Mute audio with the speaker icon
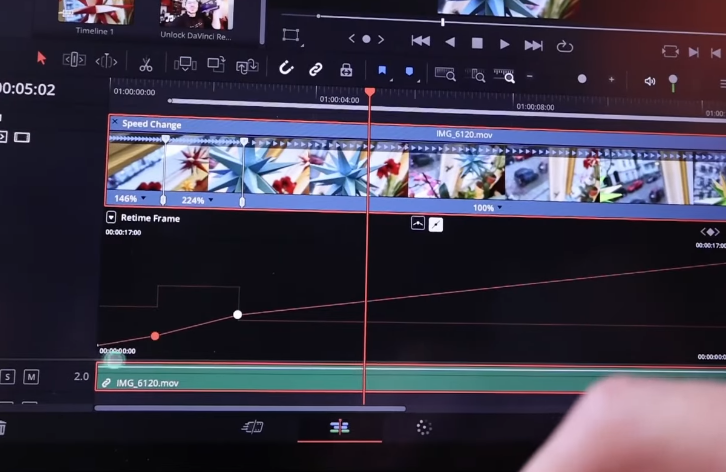The width and height of the screenshot is (726, 472). [x=650, y=82]
